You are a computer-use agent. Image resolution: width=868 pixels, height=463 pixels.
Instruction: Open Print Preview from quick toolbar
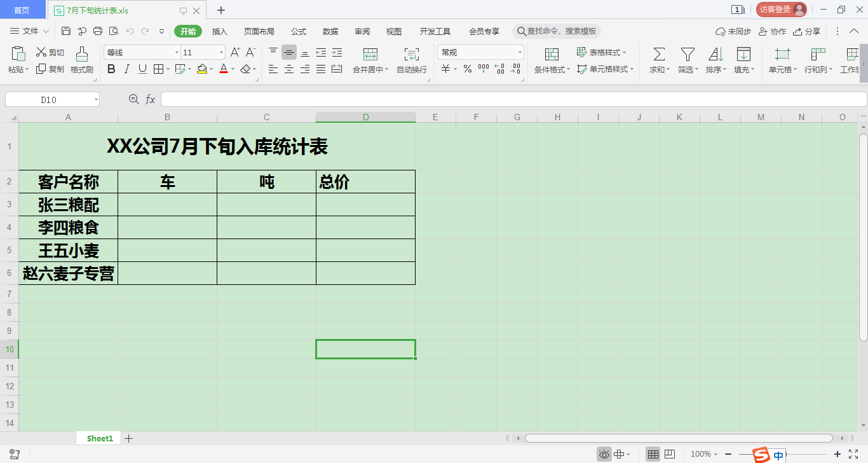pos(114,31)
